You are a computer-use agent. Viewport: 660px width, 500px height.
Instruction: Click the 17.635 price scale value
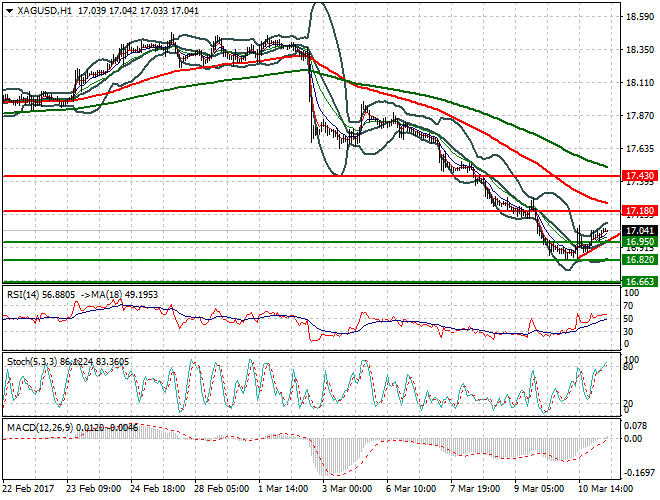pyautogui.click(x=640, y=148)
